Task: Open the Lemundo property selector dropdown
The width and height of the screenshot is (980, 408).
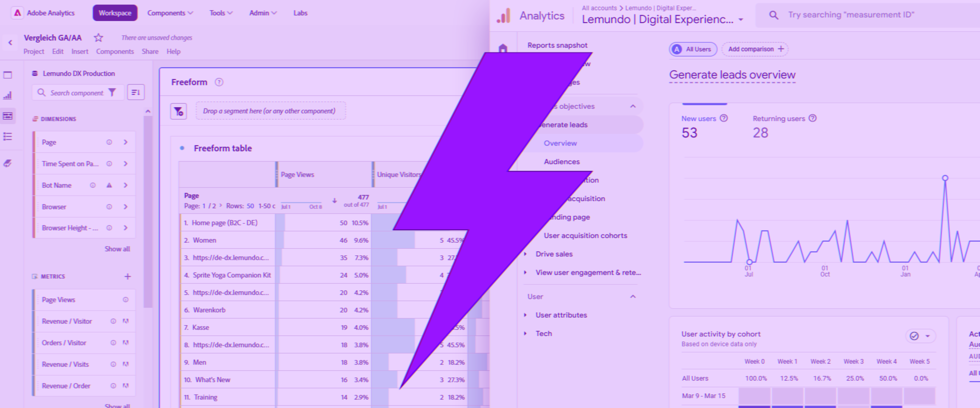Action: pyautogui.click(x=741, y=20)
